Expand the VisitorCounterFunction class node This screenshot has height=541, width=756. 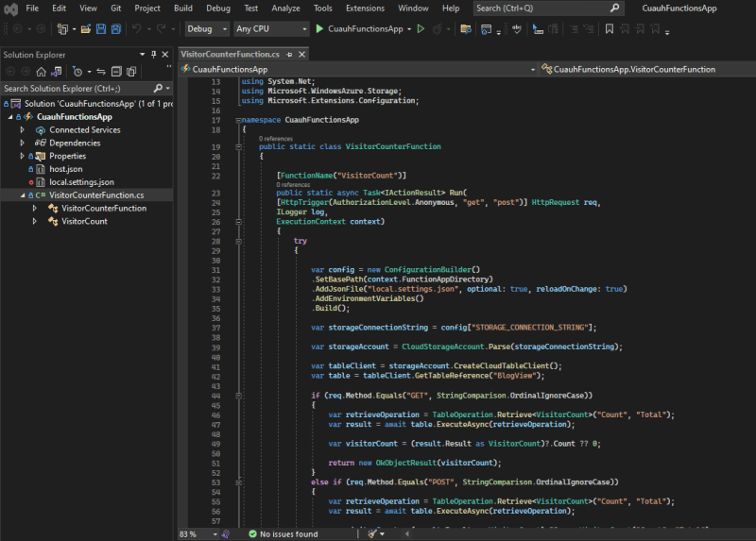point(34,208)
